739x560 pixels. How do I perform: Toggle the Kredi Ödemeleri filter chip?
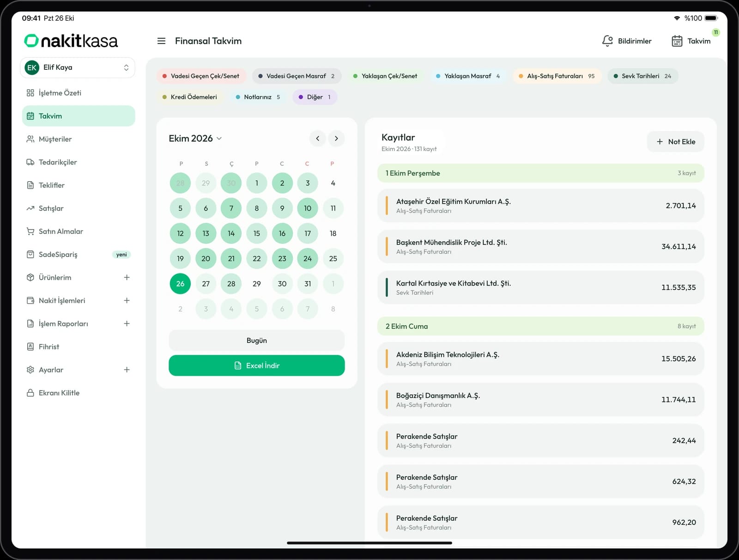[190, 97]
